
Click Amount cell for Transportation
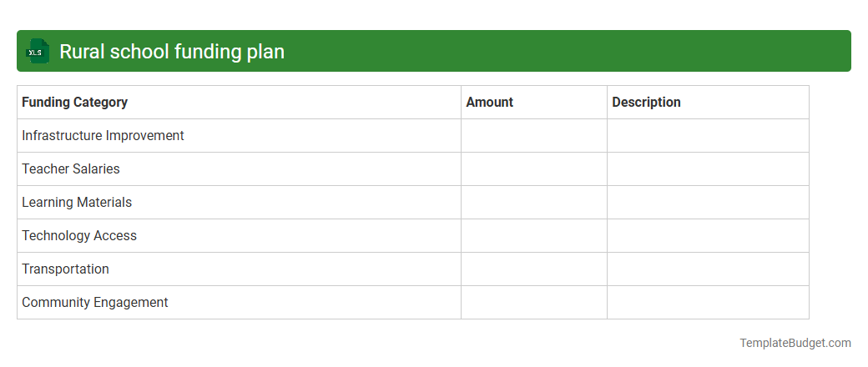(x=534, y=269)
